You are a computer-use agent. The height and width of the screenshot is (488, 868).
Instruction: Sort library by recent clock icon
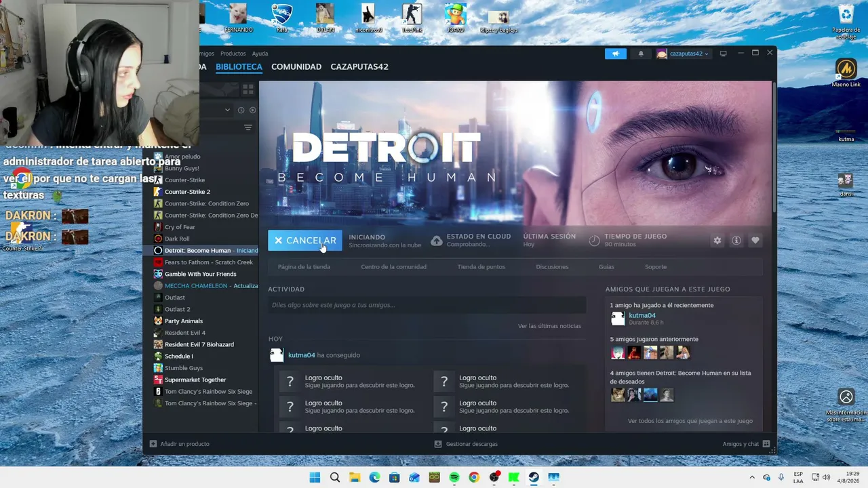pyautogui.click(x=241, y=110)
